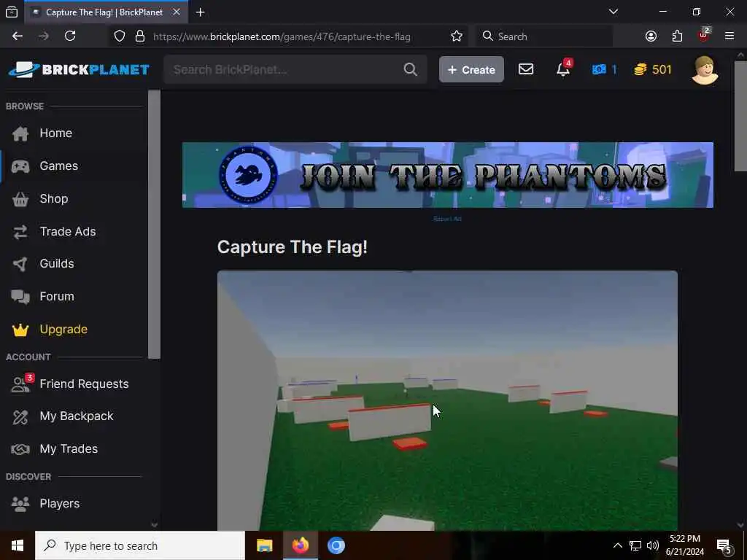Click the blue circular taskbar app icon

[336, 545]
